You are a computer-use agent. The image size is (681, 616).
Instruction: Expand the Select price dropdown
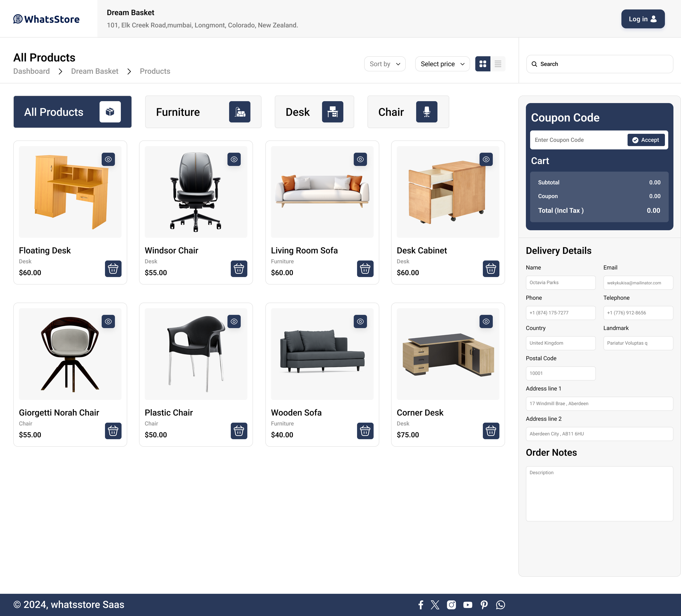tap(442, 64)
